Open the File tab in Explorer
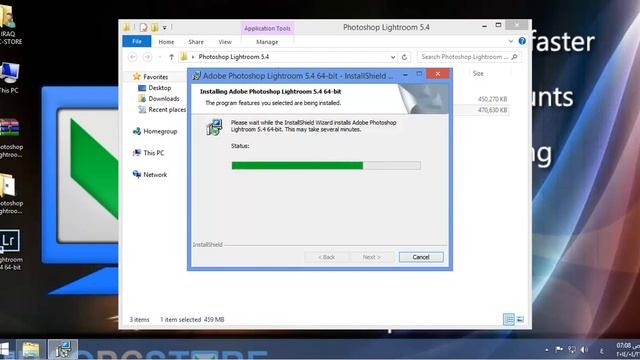The height and width of the screenshot is (360, 640). coord(137,42)
